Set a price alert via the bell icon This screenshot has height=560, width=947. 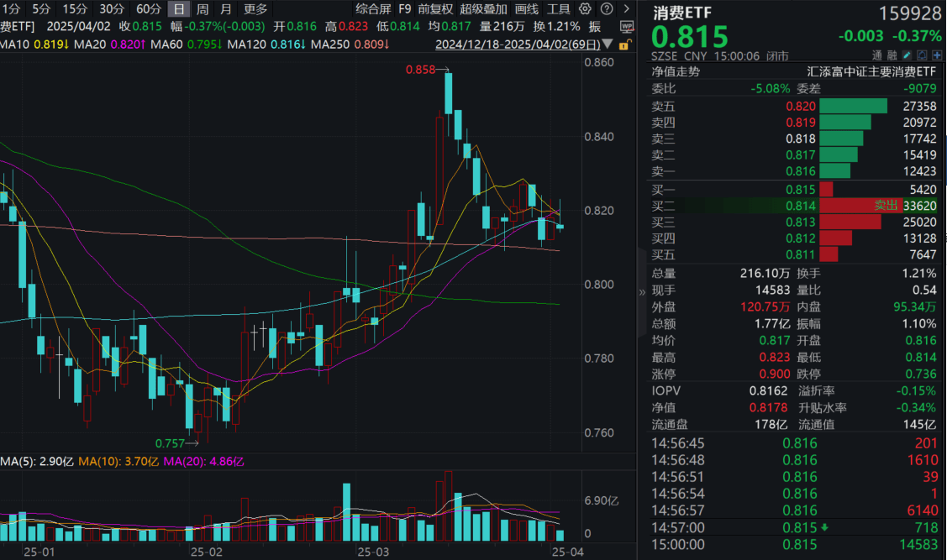coord(922,55)
